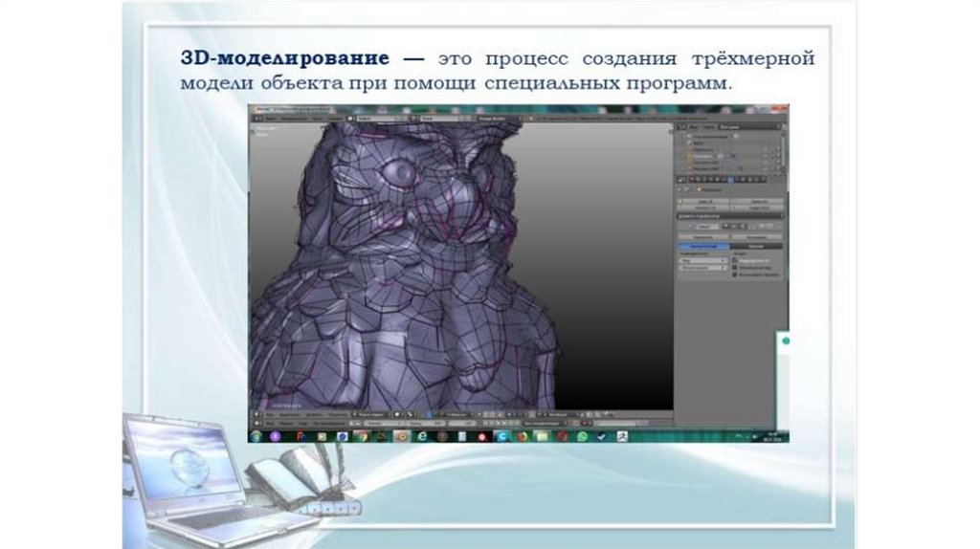
Task: Adjust the second subdivisions number field
Action: point(702,267)
